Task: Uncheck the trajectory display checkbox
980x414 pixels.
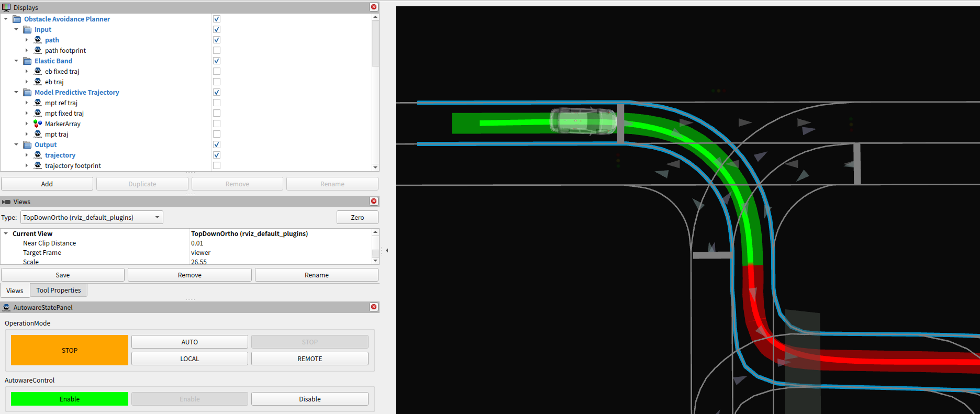Action: pyautogui.click(x=217, y=155)
